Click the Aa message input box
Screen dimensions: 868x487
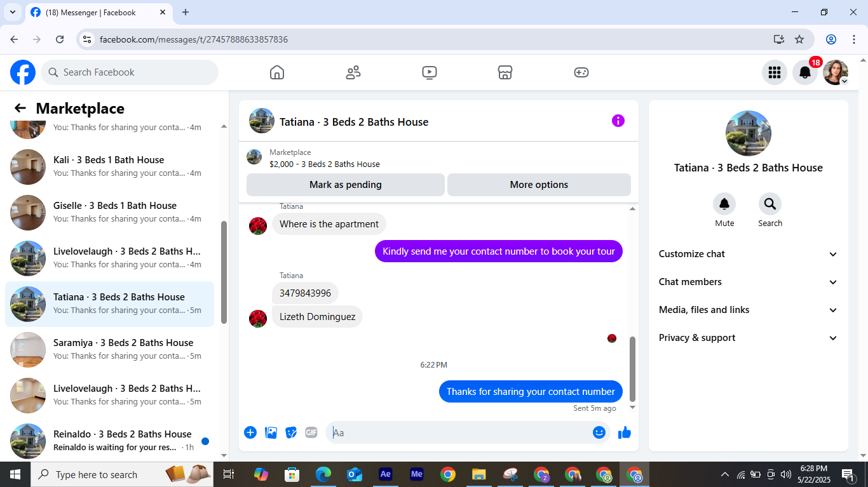pyautogui.click(x=459, y=432)
